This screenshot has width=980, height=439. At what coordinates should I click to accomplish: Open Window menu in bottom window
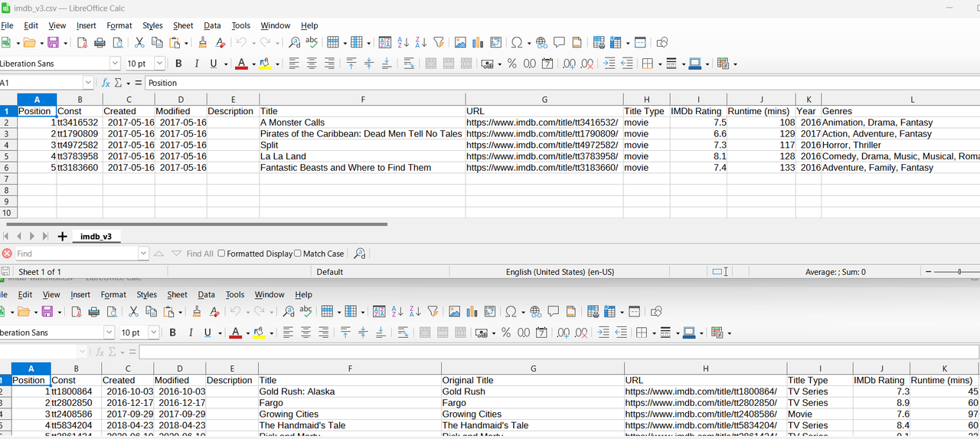269,294
